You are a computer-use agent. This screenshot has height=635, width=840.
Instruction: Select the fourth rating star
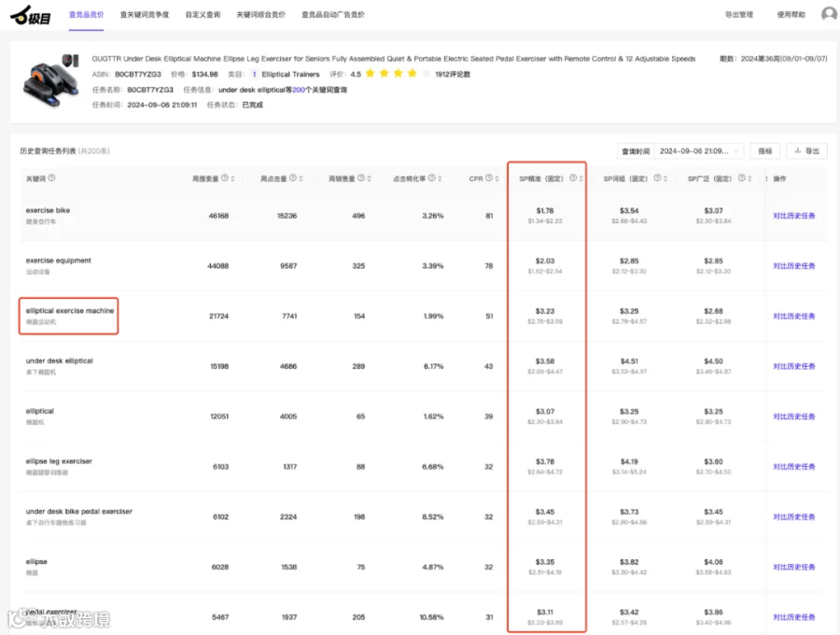[x=412, y=74]
